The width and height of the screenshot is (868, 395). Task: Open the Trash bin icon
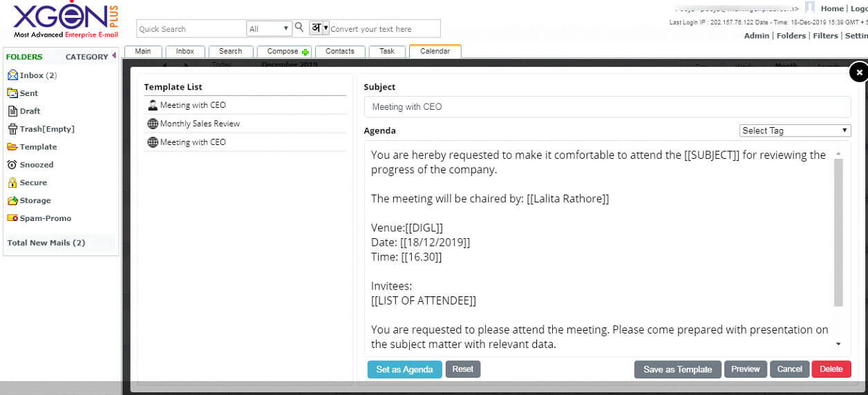point(12,129)
